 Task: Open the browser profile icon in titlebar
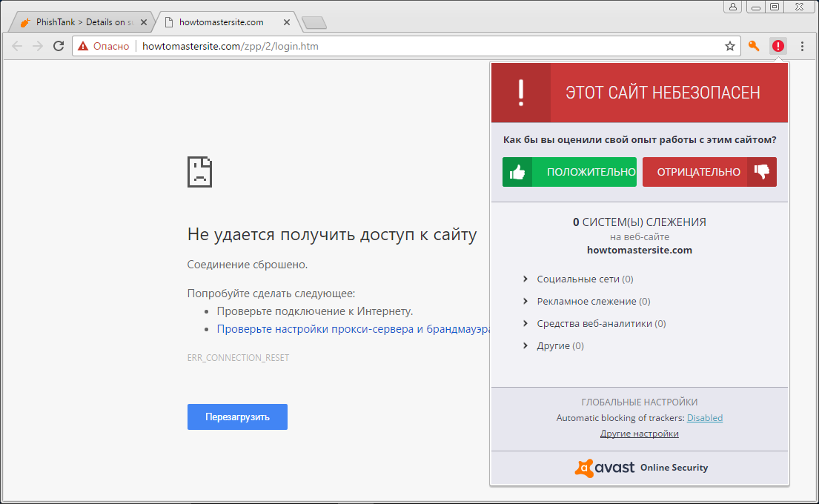[x=733, y=7]
